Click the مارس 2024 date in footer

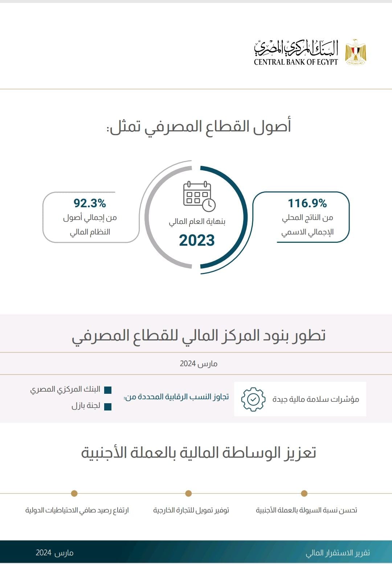[54, 553]
